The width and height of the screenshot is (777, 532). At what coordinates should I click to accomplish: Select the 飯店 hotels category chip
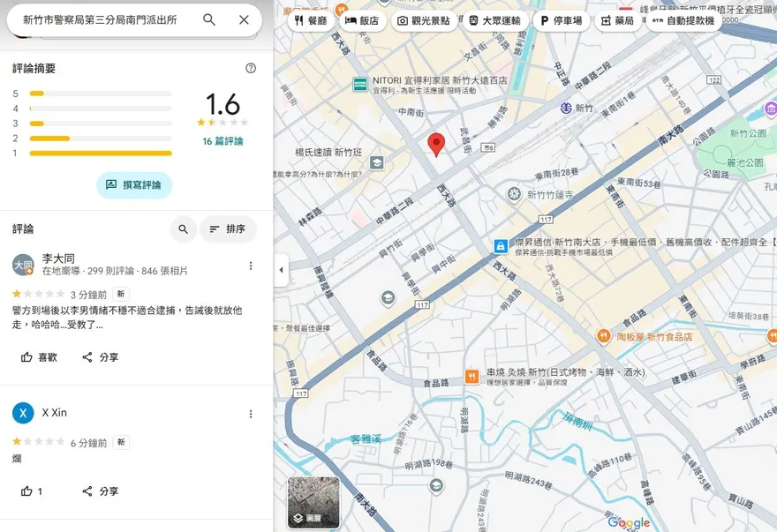point(362,20)
